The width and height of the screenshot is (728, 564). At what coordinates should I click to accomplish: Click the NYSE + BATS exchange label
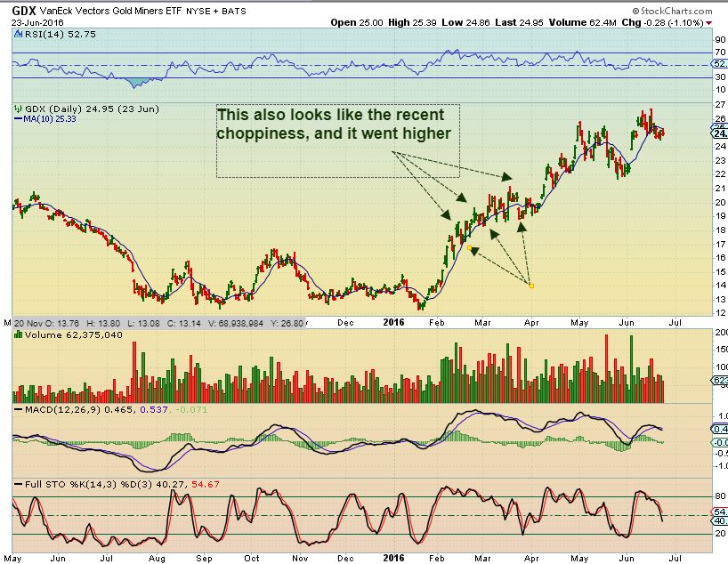(x=216, y=12)
